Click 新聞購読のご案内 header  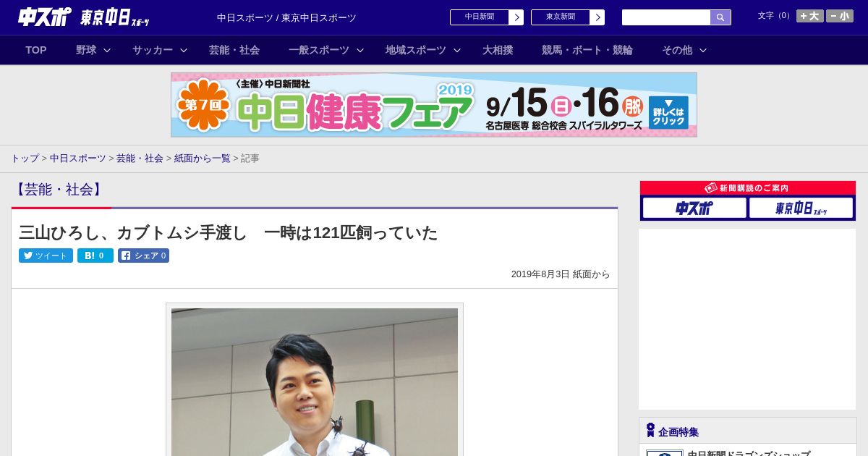(x=748, y=188)
